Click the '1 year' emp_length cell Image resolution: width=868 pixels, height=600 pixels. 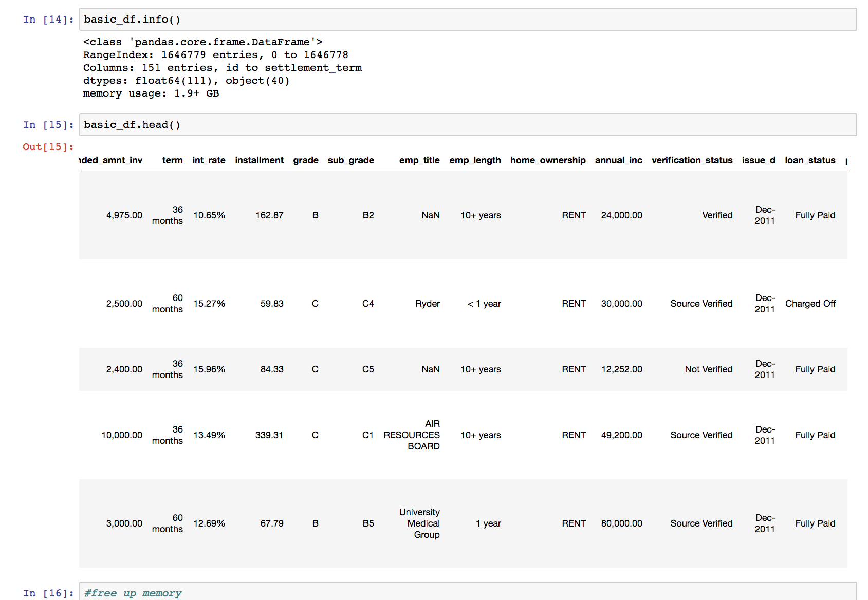click(488, 523)
